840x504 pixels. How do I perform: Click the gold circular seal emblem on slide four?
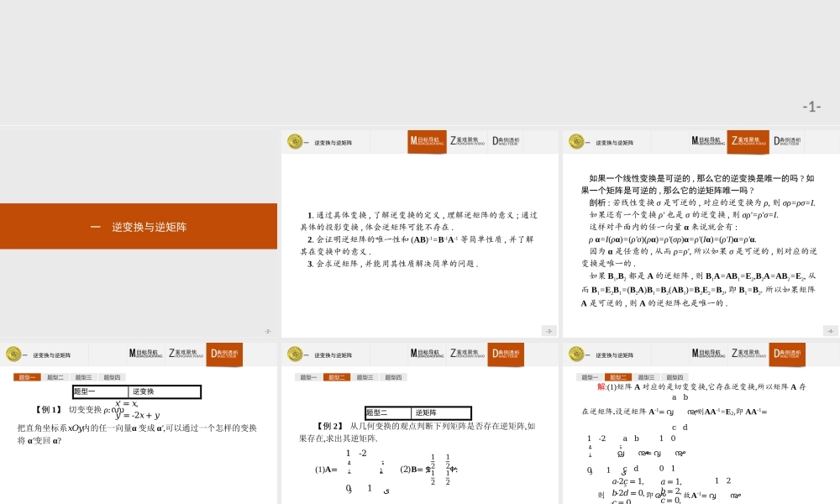pos(13,354)
